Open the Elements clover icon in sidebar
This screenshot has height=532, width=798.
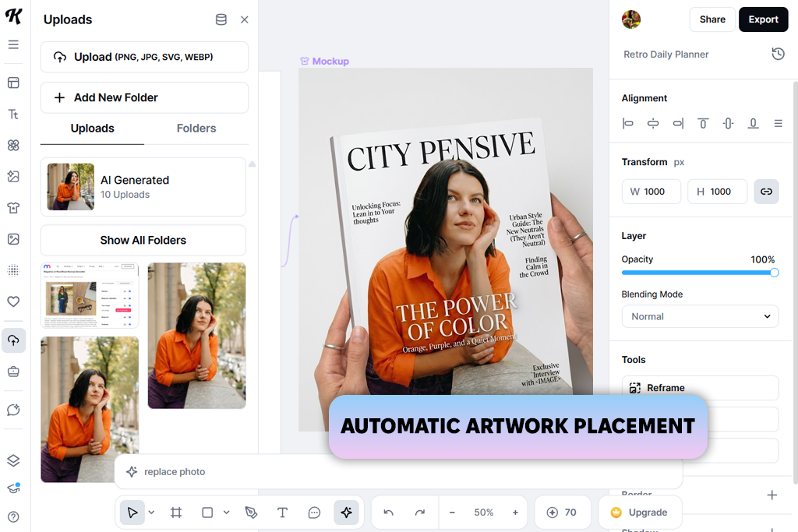(14, 145)
